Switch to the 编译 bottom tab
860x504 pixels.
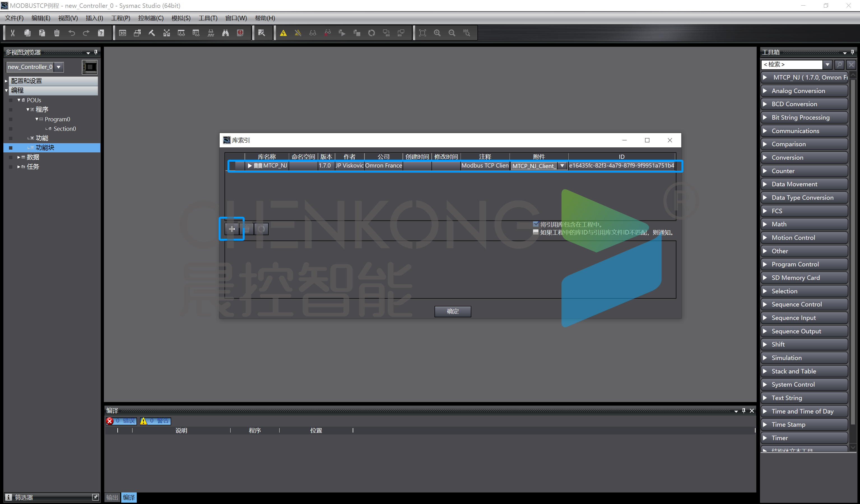(129, 498)
